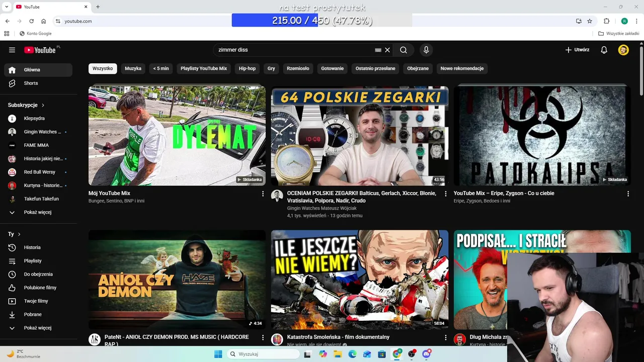
Task: Select the Obejrzane filter chip
Action: (x=418, y=68)
